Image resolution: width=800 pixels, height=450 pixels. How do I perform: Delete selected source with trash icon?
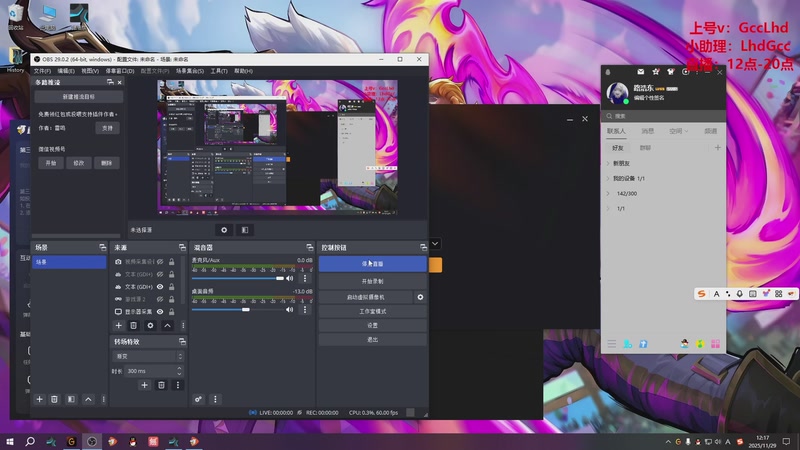point(133,326)
